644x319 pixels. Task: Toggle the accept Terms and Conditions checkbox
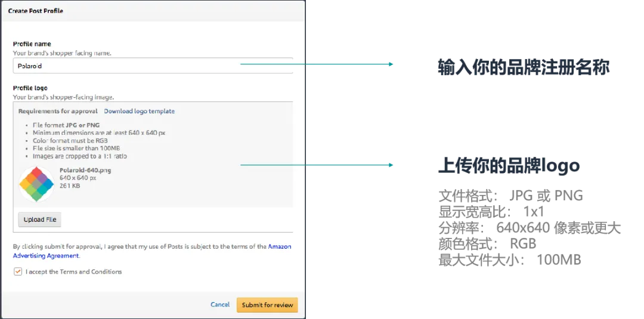coord(18,271)
